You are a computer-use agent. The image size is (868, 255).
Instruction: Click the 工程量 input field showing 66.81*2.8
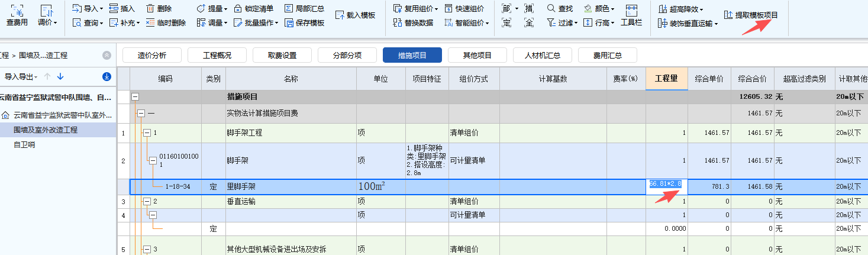point(666,186)
